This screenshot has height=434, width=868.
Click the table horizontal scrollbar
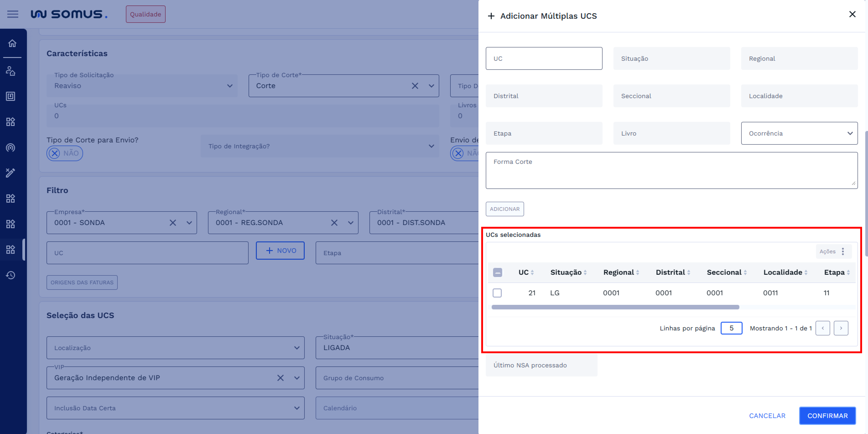pos(615,307)
